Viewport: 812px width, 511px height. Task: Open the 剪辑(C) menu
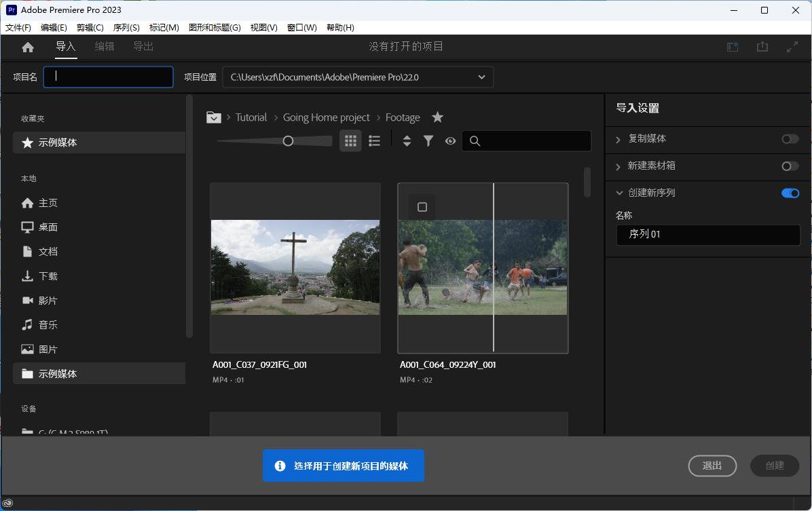coord(90,27)
